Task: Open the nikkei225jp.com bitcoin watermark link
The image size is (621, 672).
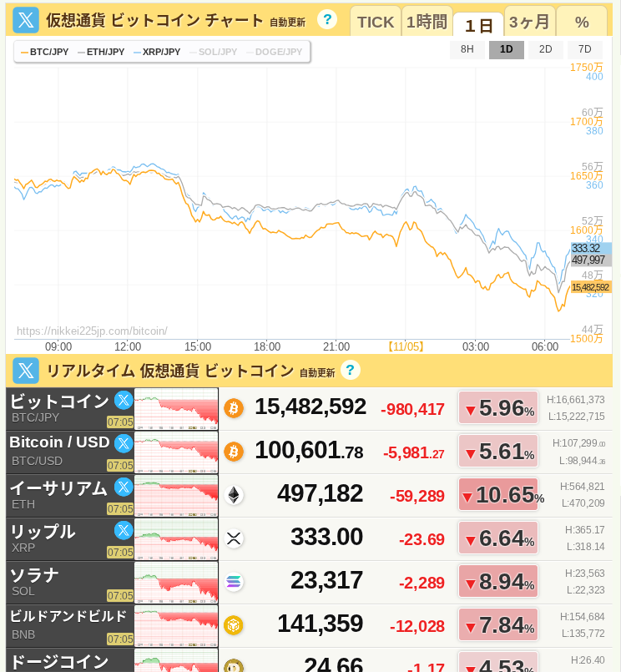Action: [x=92, y=331]
